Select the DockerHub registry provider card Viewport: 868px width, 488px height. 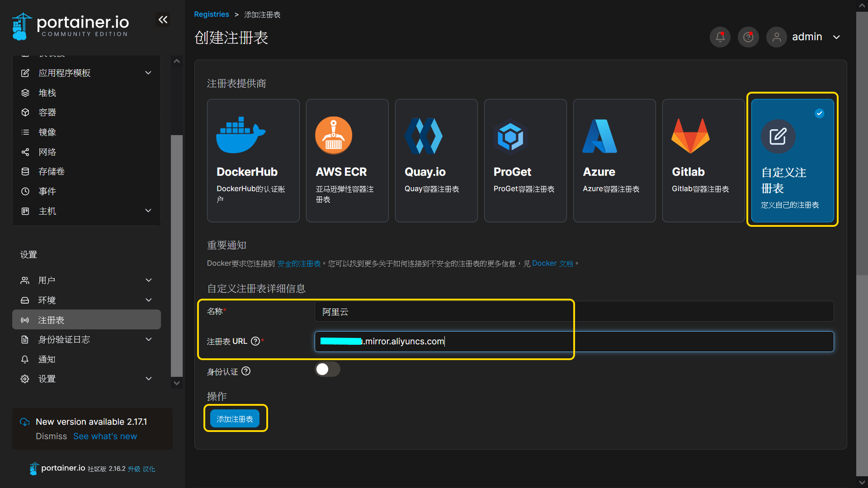[253, 160]
